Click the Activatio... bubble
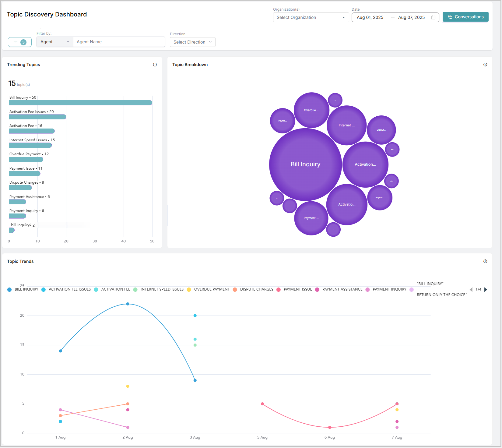This screenshot has height=448, width=502. [x=347, y=205]
